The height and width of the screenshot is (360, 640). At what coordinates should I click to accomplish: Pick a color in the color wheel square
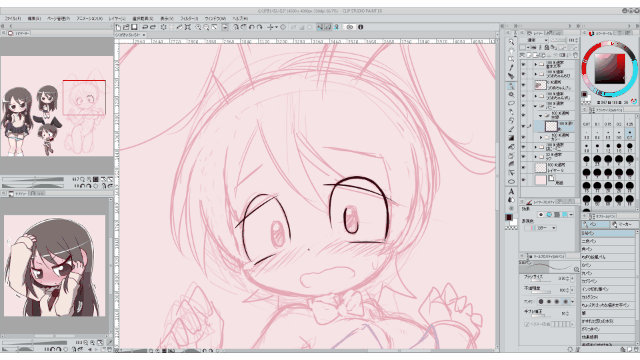[x=609, y=69]
